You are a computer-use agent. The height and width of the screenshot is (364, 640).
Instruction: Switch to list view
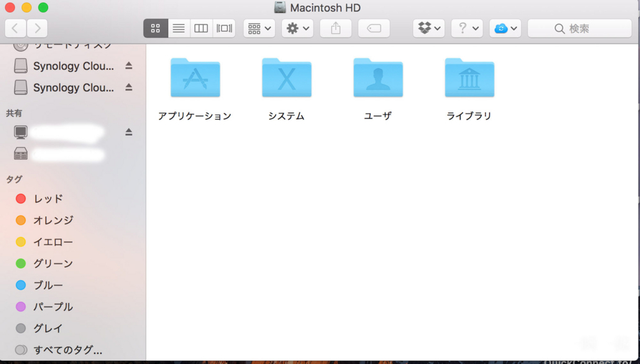click(179, 28)
